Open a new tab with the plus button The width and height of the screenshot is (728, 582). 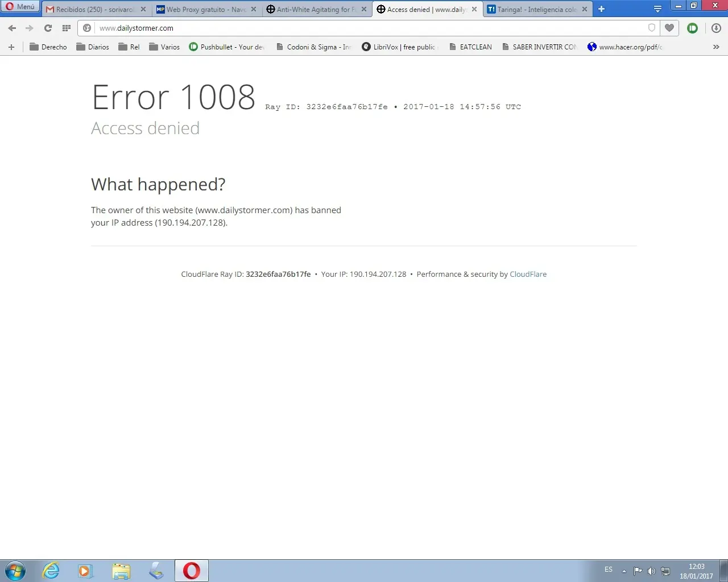coord(601,9)
